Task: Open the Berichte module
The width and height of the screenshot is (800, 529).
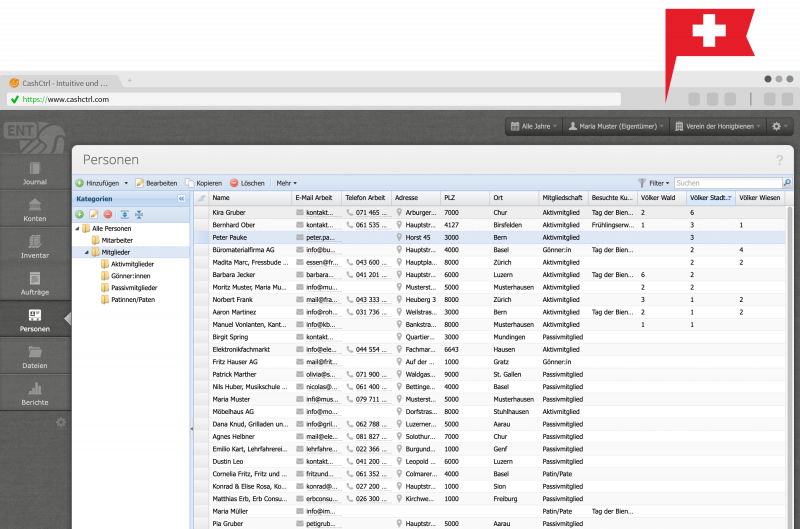Action: pos(35,393)
